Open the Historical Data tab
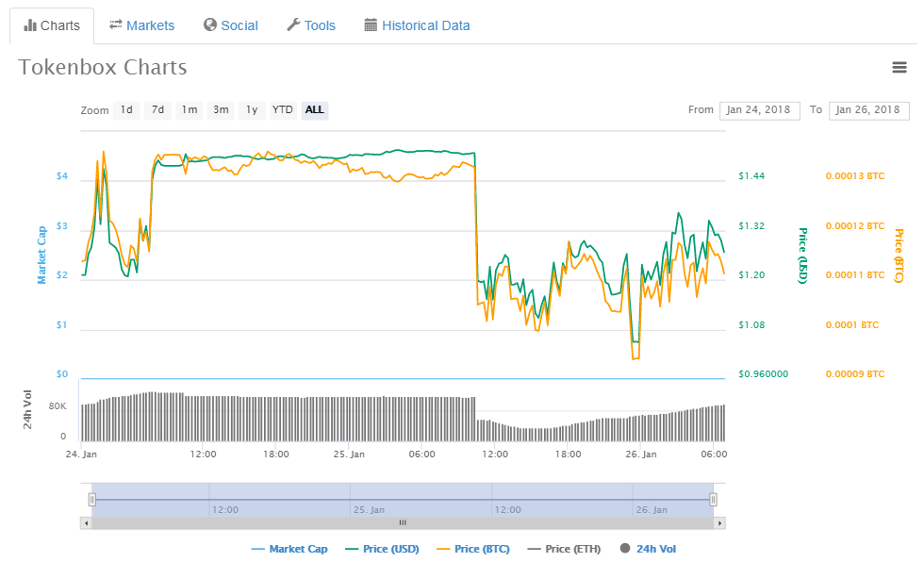Image resolution: width=924 pixels, height=562 pixels. (417, 25)
